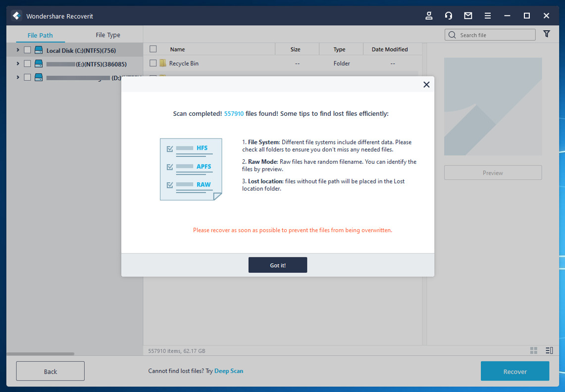Check the Local Disk (C:) checkbox
This screenshot has height=392, width=565.
[x=27, y=50]
